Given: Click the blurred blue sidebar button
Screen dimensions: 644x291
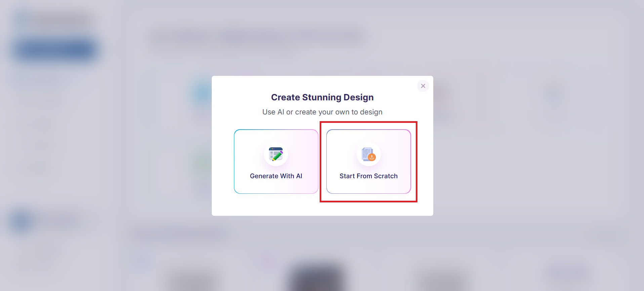Looking at the screenshot, I should point(56,50).
